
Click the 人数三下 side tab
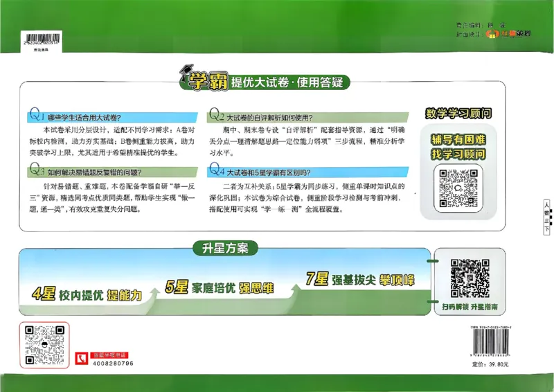tap(546, 217)
